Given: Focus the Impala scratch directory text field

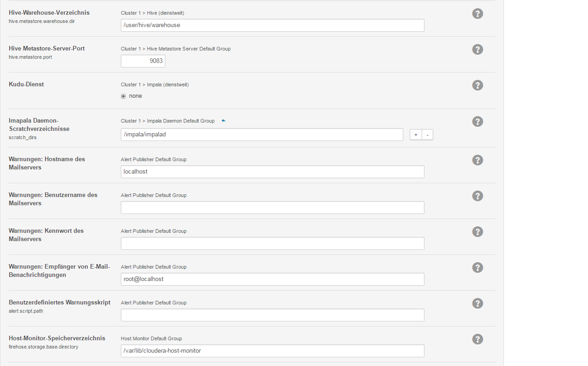Looking at the screenshot, I should point(261,135).
